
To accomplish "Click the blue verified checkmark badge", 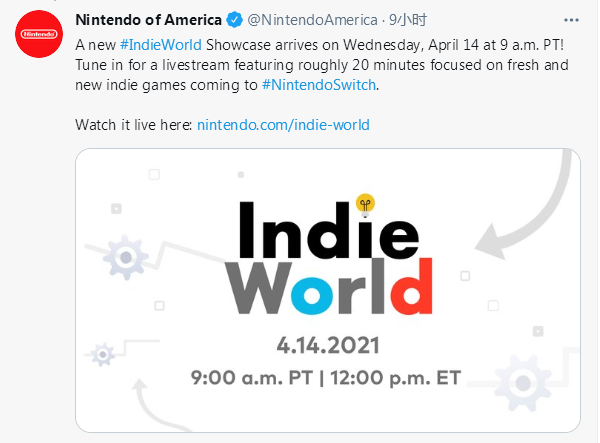I will coord(234,20).
